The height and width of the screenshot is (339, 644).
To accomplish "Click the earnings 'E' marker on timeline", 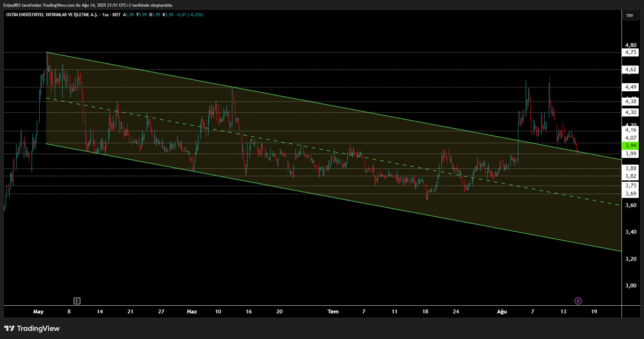I will (77, 300).
